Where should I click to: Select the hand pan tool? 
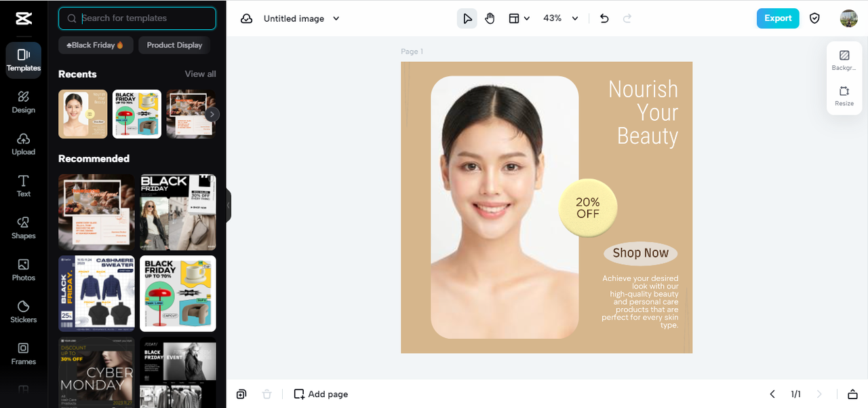click(x=490, y=18)
